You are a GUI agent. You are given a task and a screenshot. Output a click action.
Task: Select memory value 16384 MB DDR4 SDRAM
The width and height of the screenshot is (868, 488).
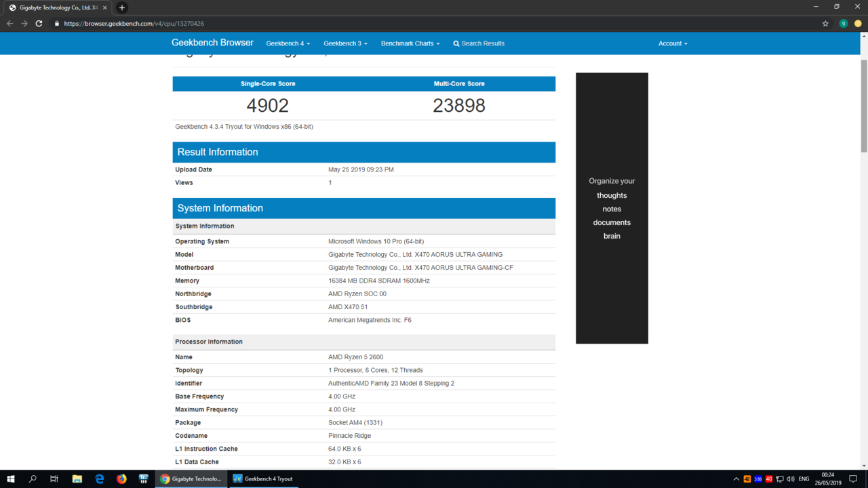379,281
